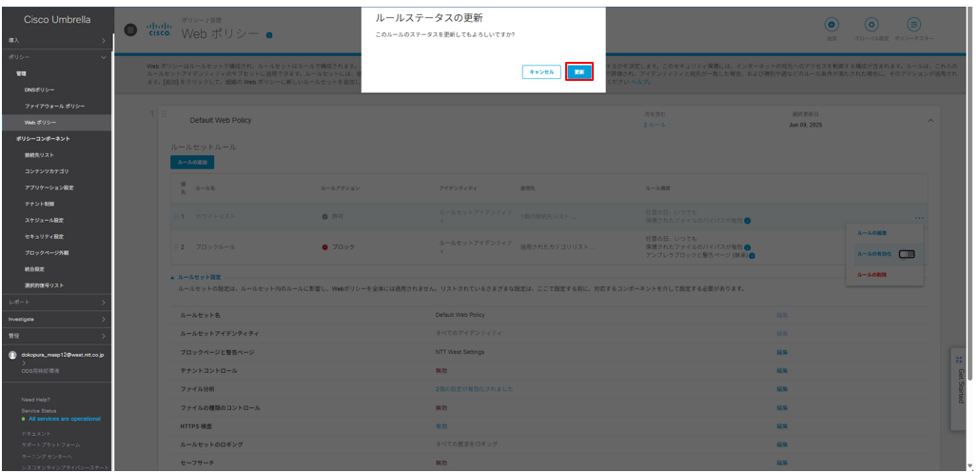
Task: Open 統合設定 in sidebar
Action: point(34,269)
